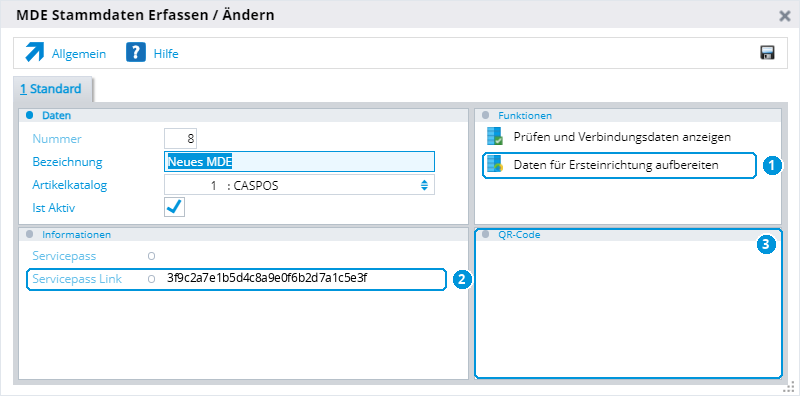This screenshot has height=396, width=800.
Task: Close the MDE Stammdaten dialog
Action: point(785,16)
